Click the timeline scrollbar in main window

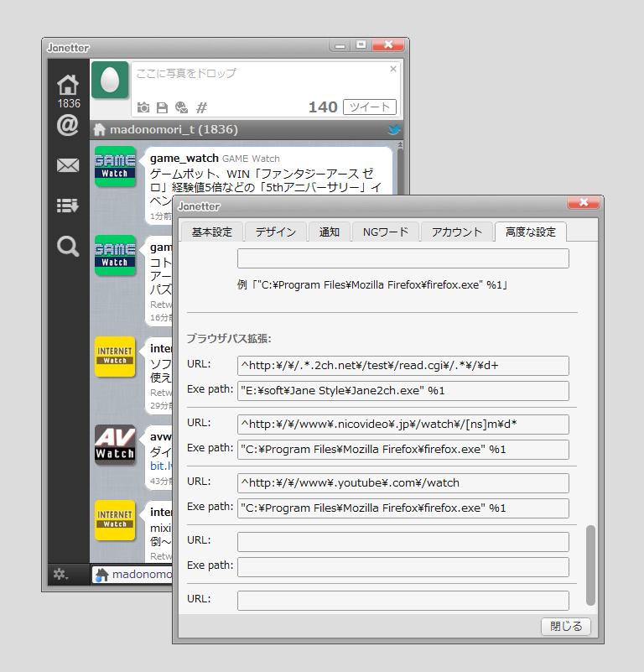click(x=400, y=169)
